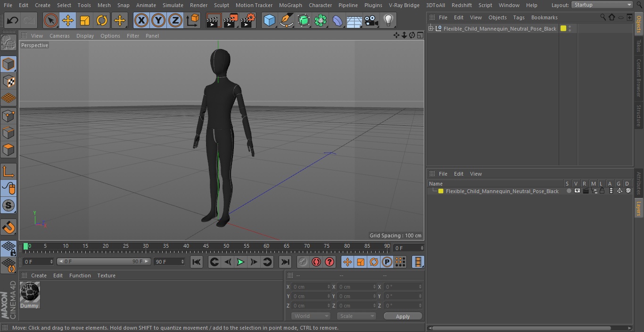Click the X position input field
This screenshot has height=332, width=644.
311,287
